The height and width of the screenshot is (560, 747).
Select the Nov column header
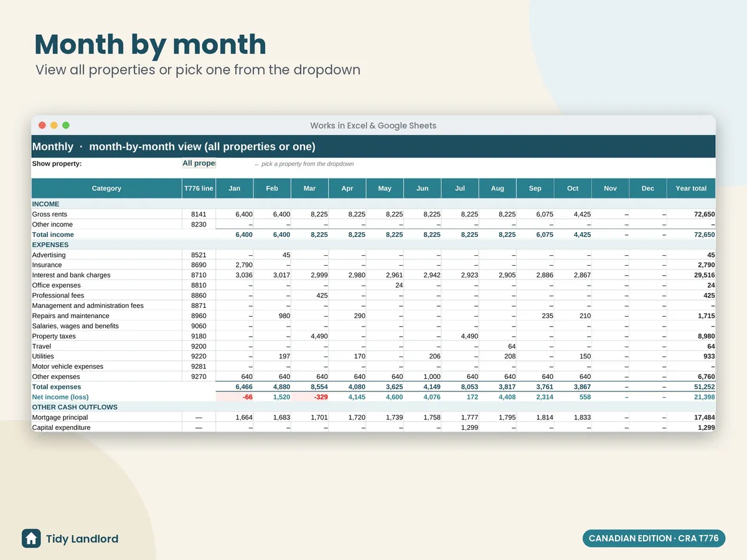[x=610, y=189]
